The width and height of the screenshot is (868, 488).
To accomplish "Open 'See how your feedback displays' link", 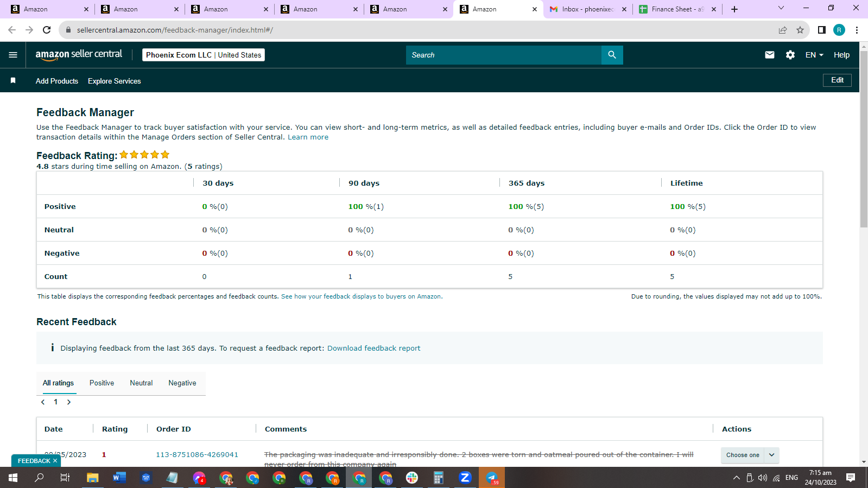I will pos(361,296).
